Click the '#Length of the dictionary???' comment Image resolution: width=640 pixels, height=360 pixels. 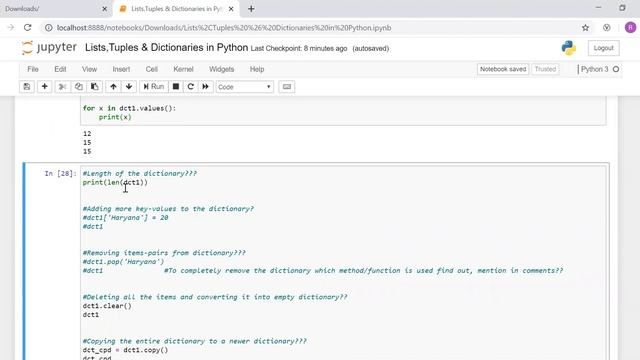(140, 173)
